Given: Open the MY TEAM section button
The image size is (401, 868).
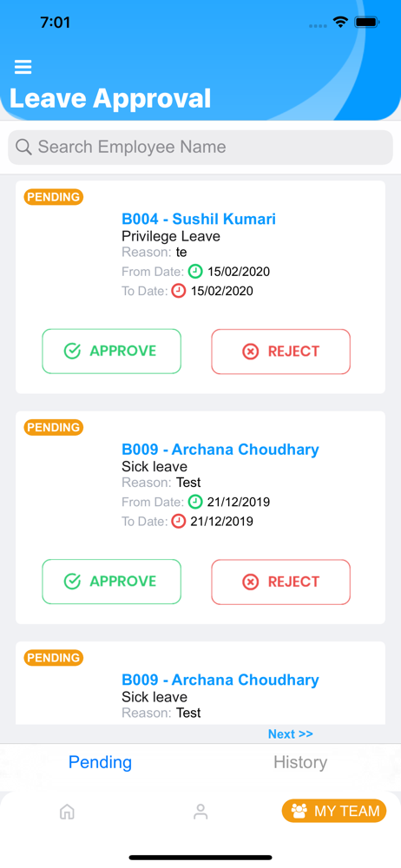Looking at the screenshot, I should (x=334, y=811).
